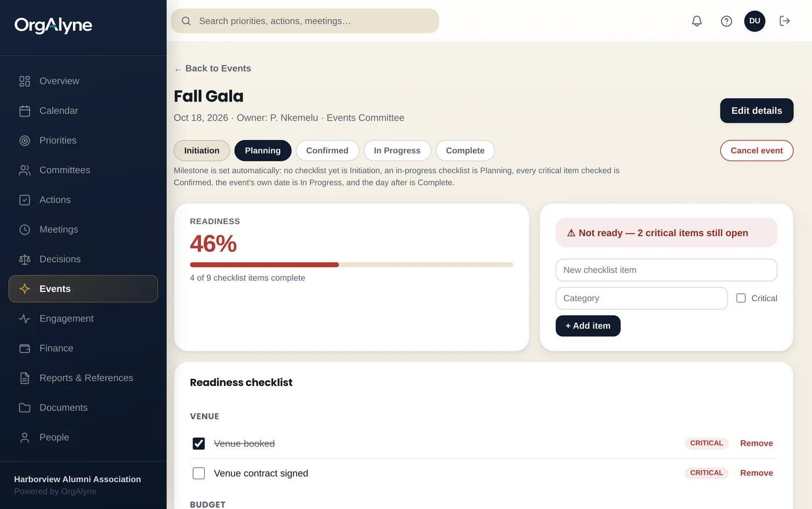Image resolution: width=812 pixels, height=509 pixels.
Task: Open the DU user avatar
Action: click(755, 21)
